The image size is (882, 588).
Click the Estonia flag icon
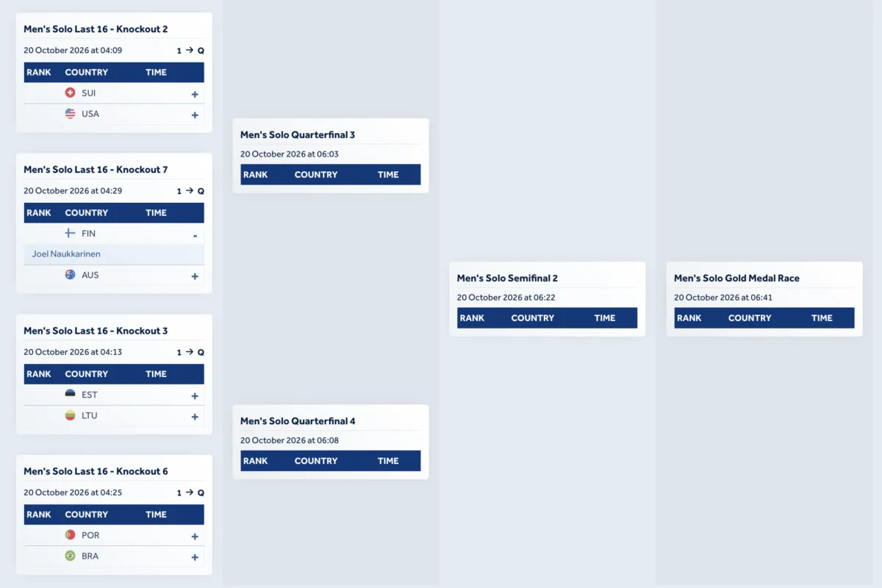tap(71, 394)
